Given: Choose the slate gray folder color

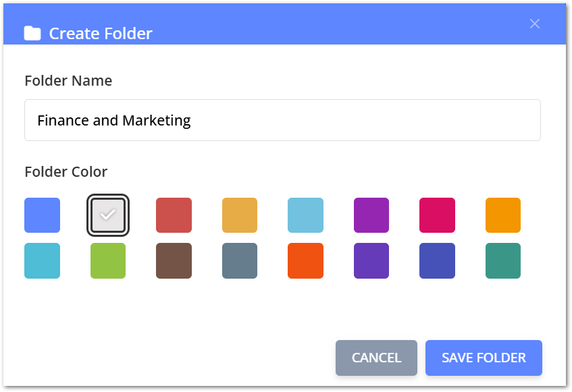Looking at the screenshot, I should (x=240, y=261).
